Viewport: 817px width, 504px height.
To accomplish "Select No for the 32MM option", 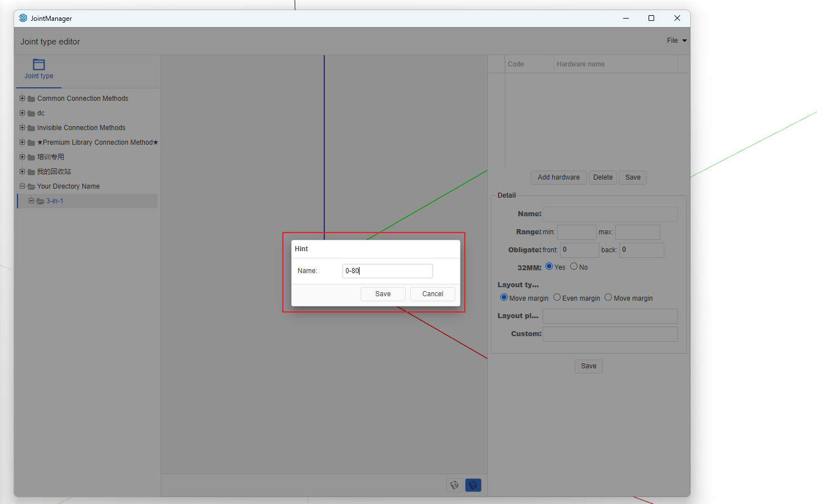I will pos(574,266).
